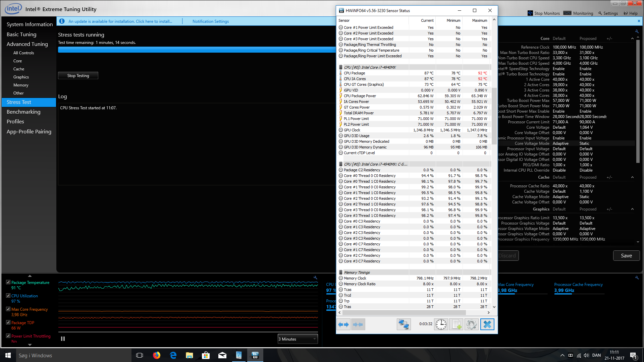The width and height of the screenshot is (644, 362).
Task: Open Benchmarking section
Action: pyautogui.click(x=23, y=112)
